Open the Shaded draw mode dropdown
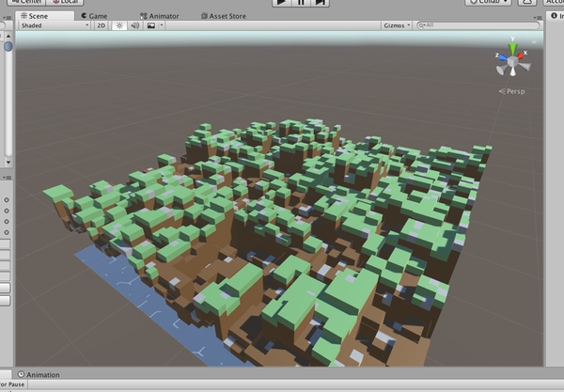The width and height of the screenshot is (564, 392). tap(54, 25)
